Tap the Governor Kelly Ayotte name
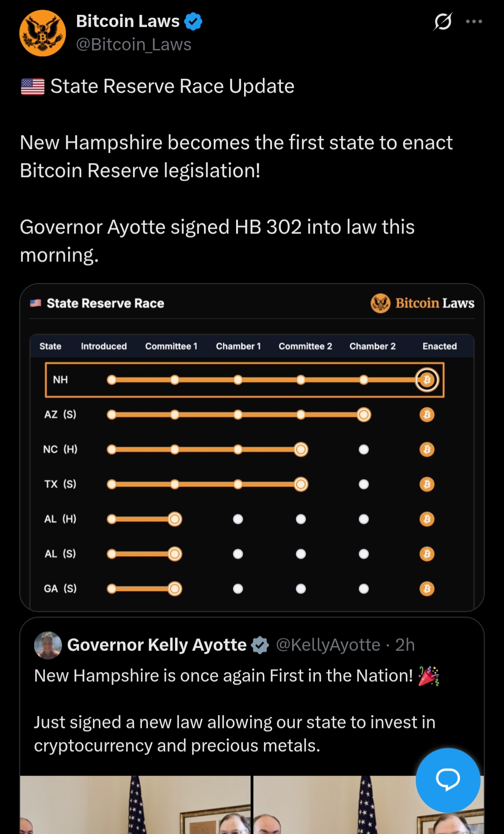 pos(157,645)
